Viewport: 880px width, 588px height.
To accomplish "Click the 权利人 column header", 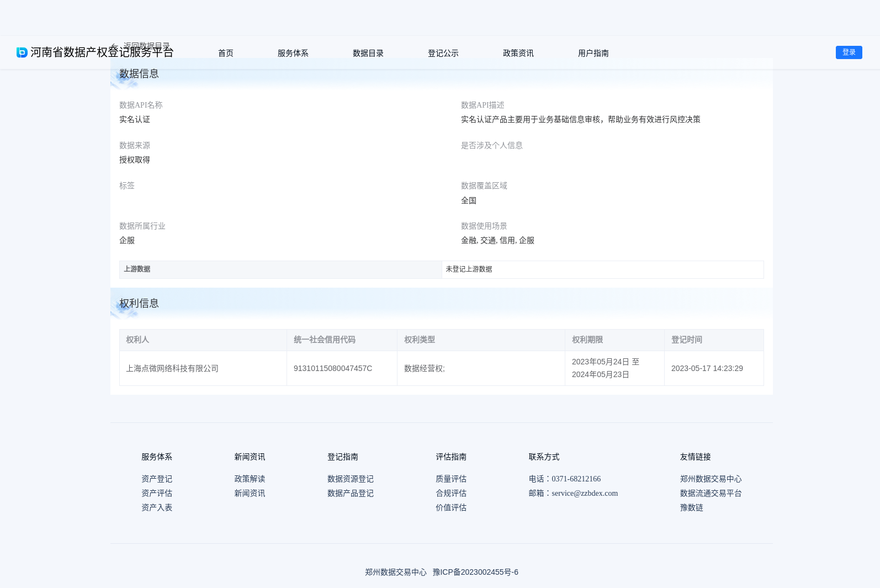I will [203, 340].
